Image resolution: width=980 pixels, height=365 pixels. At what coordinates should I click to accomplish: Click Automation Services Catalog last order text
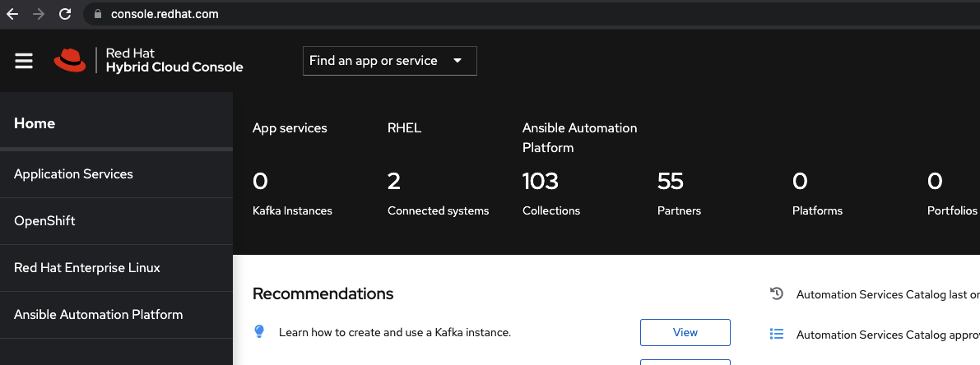(x=888, y=294)
